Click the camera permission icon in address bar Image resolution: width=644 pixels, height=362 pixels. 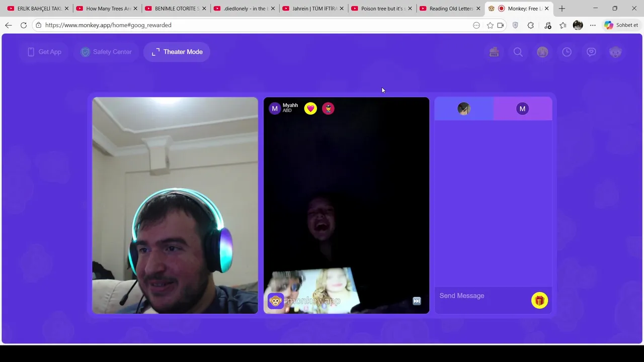click(x=501, y=25)
